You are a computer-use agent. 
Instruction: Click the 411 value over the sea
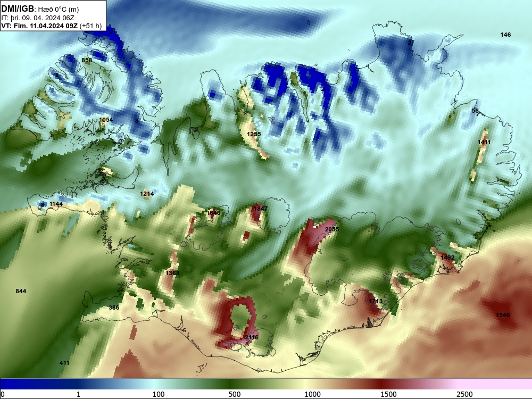(x=64, y=363)
